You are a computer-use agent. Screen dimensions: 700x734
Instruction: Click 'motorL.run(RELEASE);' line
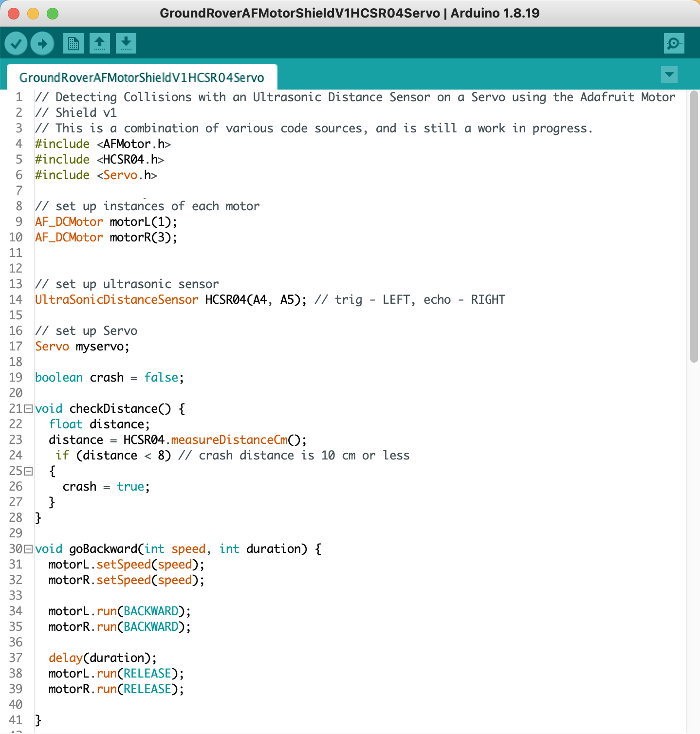(x=116, y=674)
